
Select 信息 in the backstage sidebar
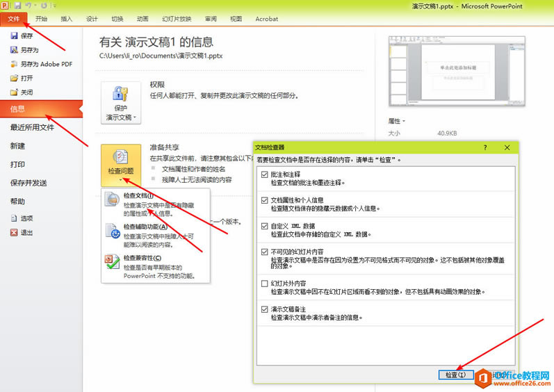tap(41, 108)
